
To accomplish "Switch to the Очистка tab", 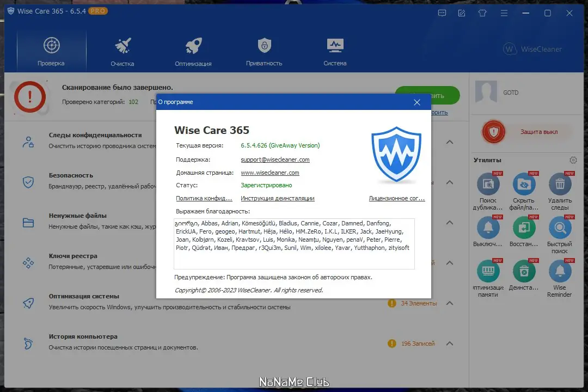I will (x=122, y=51).
